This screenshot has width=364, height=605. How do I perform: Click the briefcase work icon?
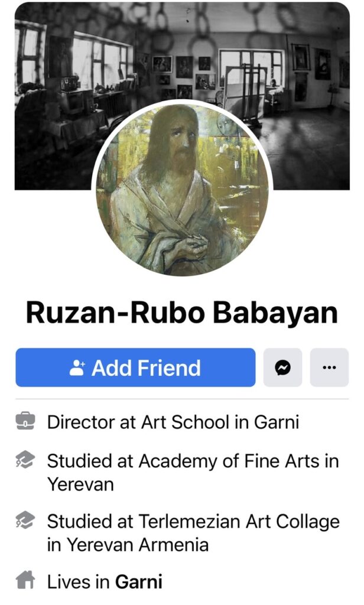tap(25, 421)
